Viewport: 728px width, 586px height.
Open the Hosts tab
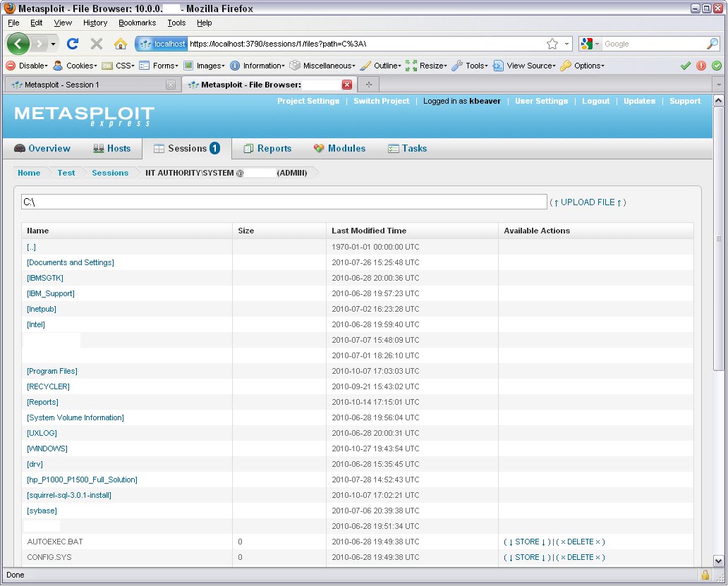[112, 149]
